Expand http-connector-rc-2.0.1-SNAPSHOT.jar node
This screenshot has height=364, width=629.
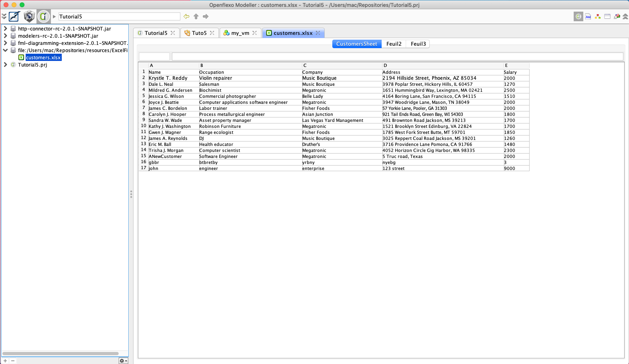[5, 28]
